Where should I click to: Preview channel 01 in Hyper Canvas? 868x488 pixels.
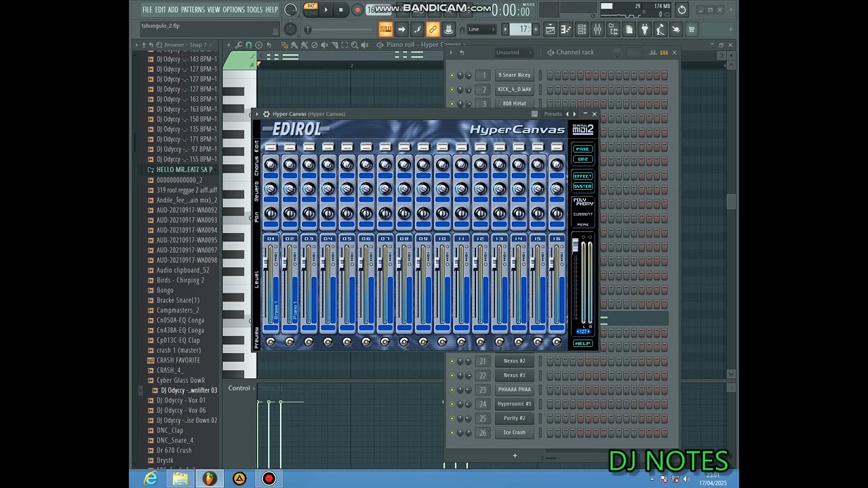pyautogui.click(x=271, y=342)
